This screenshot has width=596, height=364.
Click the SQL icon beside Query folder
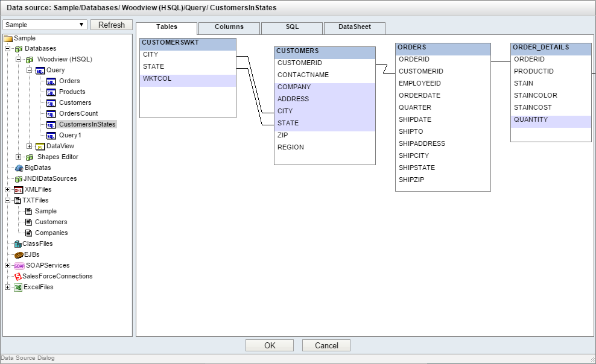[40, 71]
